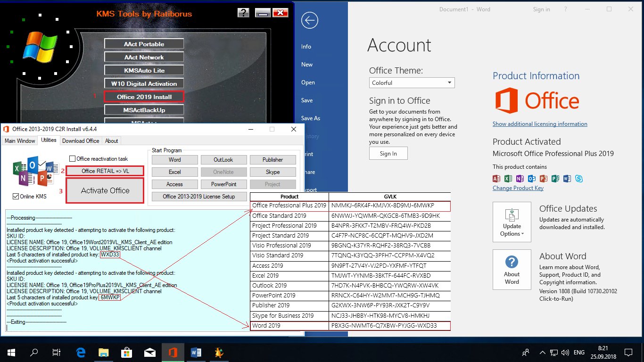
Task: Open Update Options in Word account
Action: click(512, 222)
